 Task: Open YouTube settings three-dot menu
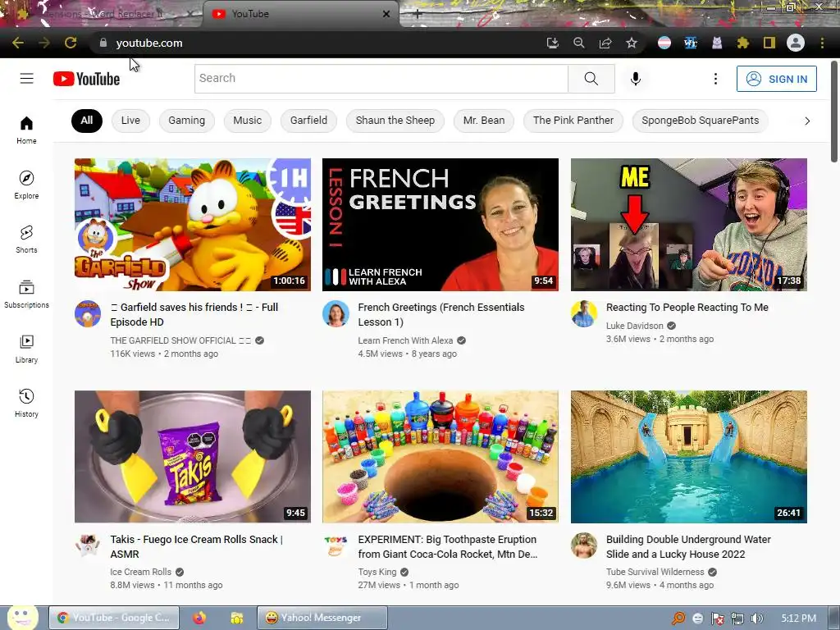715,79
